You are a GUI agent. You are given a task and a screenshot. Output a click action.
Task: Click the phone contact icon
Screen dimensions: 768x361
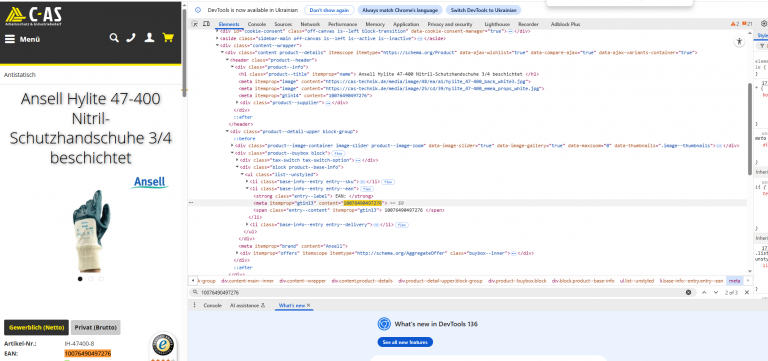tap(131, 38)
